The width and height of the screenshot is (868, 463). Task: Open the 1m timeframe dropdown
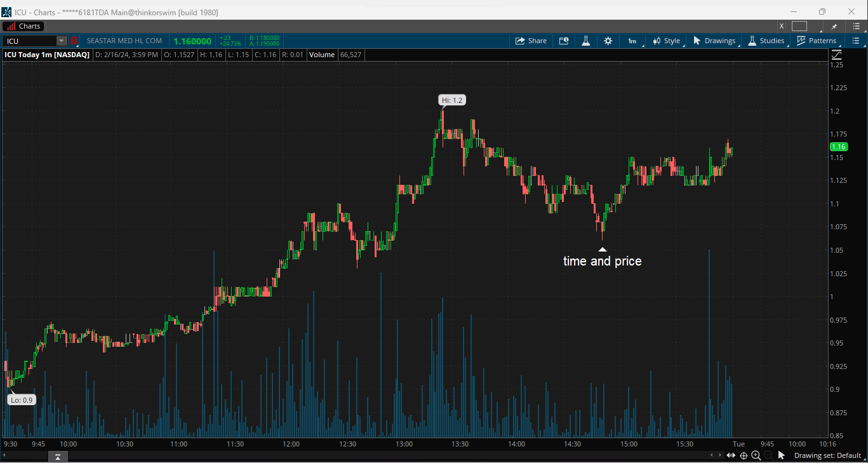[632, 41]
